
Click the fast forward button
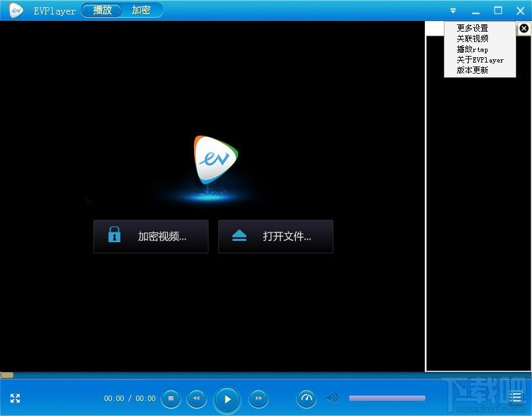[x=258, y=398]
